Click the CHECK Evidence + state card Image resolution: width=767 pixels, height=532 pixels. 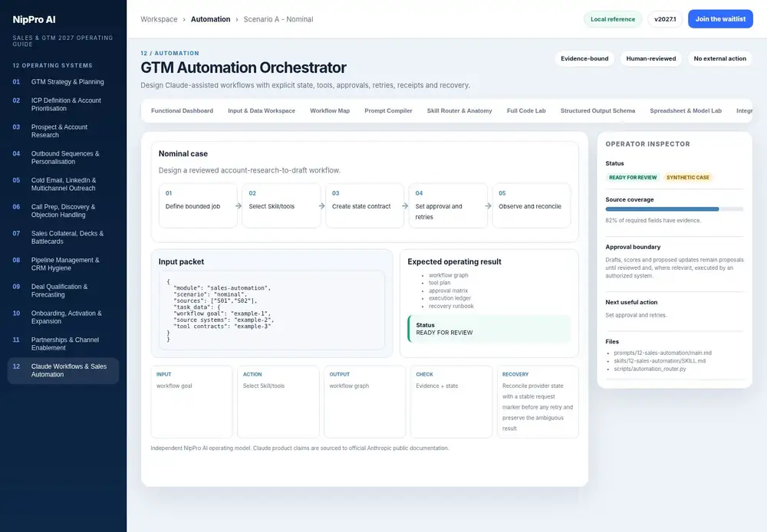(451, 402)
